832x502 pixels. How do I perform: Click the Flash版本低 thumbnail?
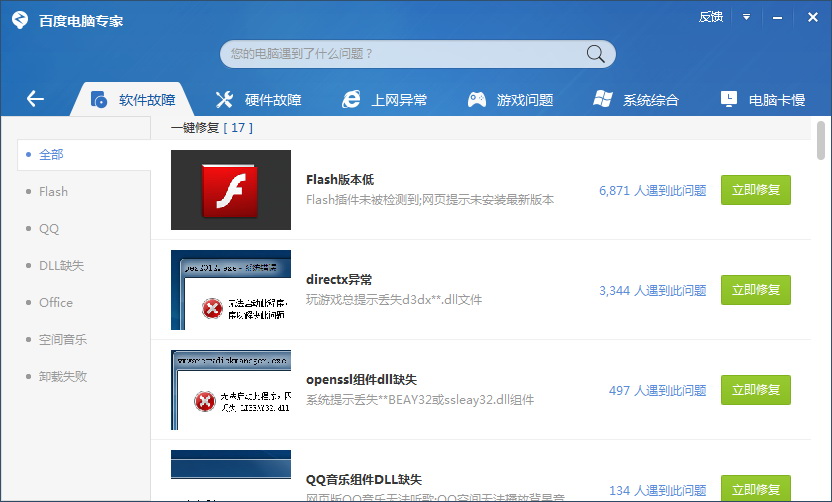(231, 190)
